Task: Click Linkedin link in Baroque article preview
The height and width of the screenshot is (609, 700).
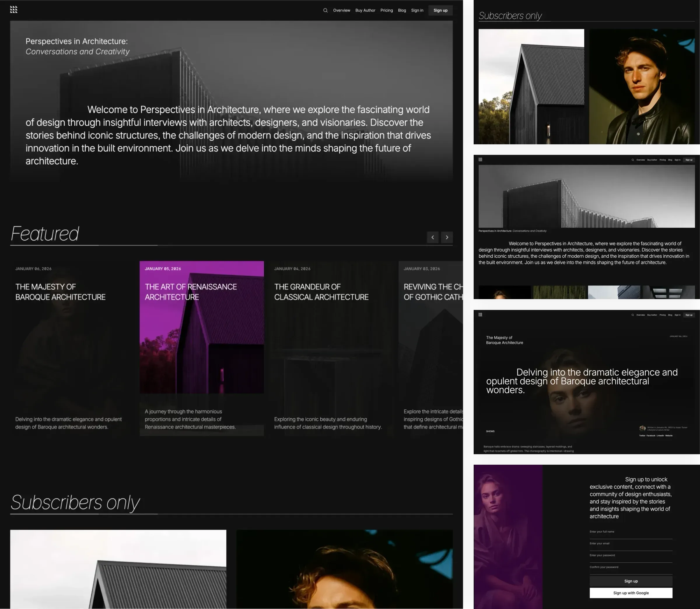Action: [x=660, y=436]
